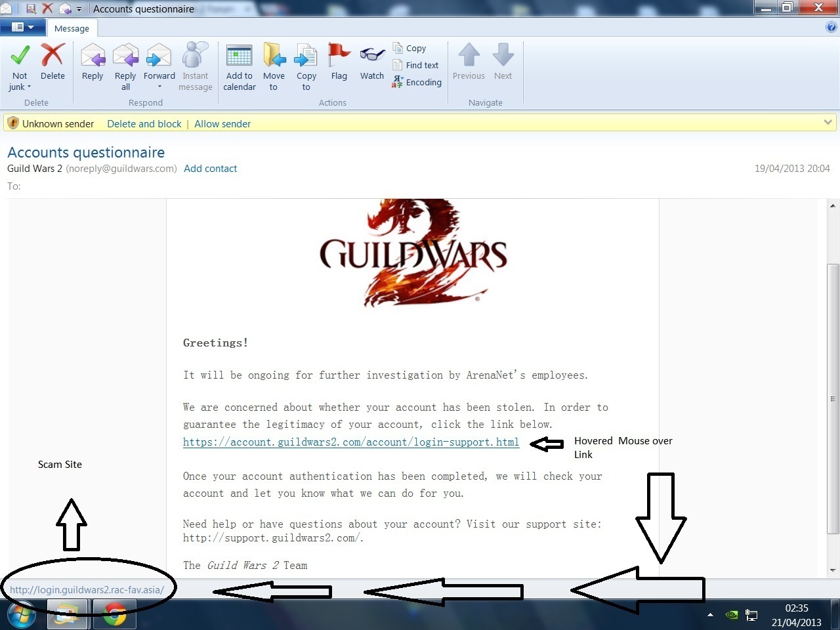This screenshot has height=630, width=840.
Task: Click the message scrollbar up arrow
Action: 833,206
